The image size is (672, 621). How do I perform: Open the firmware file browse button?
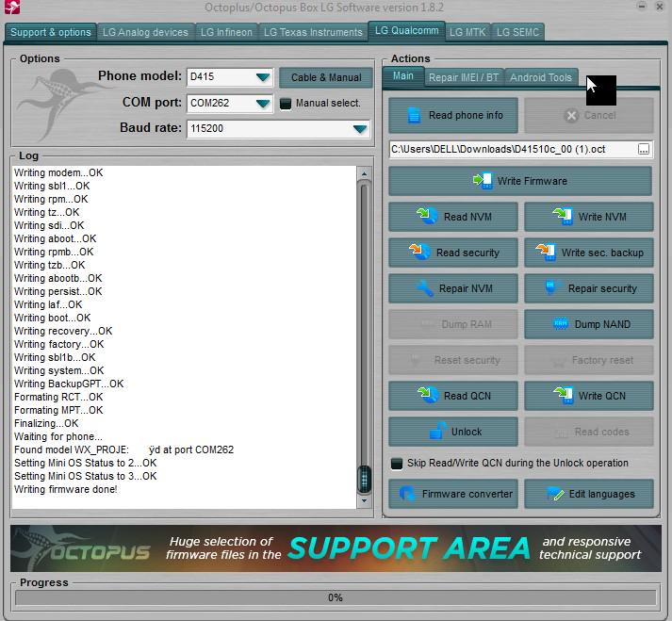pos(644,149)
